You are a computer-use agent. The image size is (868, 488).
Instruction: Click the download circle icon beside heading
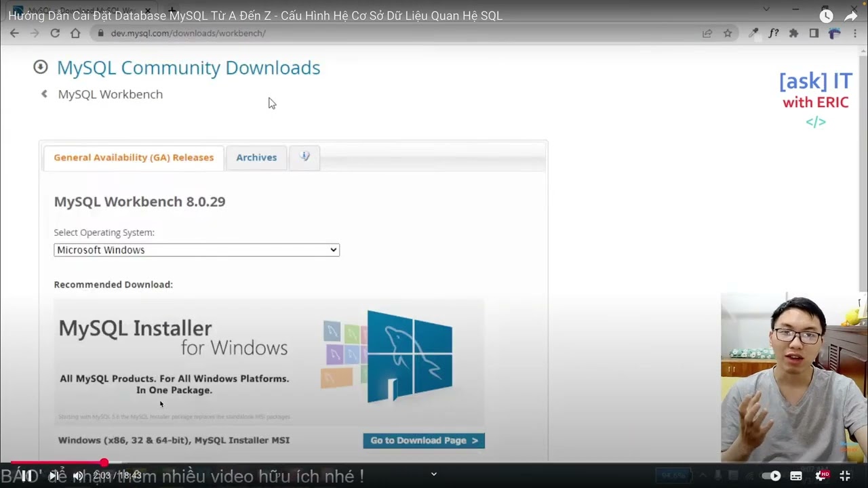tap(40, 66)
